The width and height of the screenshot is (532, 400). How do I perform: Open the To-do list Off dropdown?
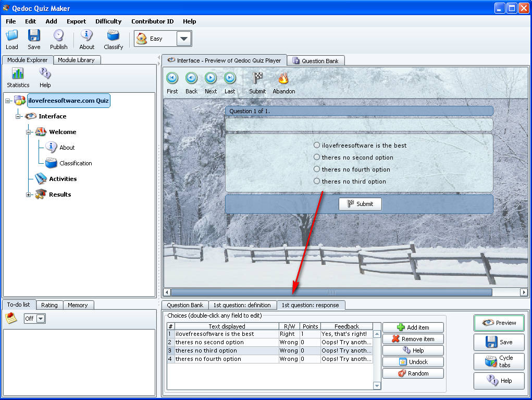pyautogui.click(x=41, y=319)
